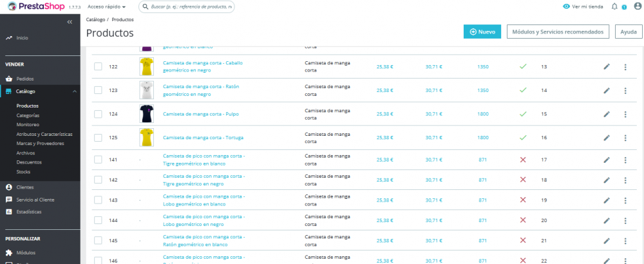Open the notifications bell icon
Viewport: 644px width, 264px height.
614,6
